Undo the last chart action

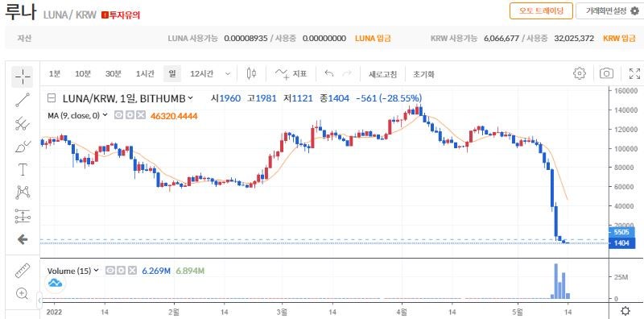pyautogui.click(x=328, y=73)
